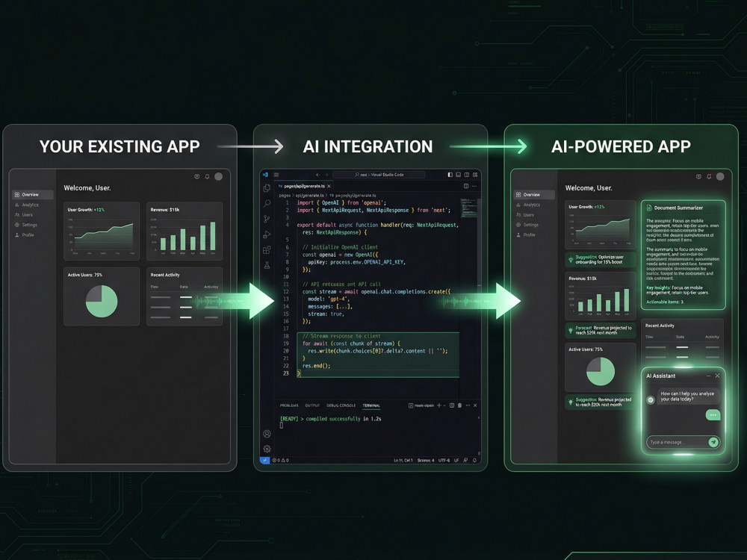The image size is (747, 560).
Task: Open errors and warnings count in status bar
Action: coord(280,461)
